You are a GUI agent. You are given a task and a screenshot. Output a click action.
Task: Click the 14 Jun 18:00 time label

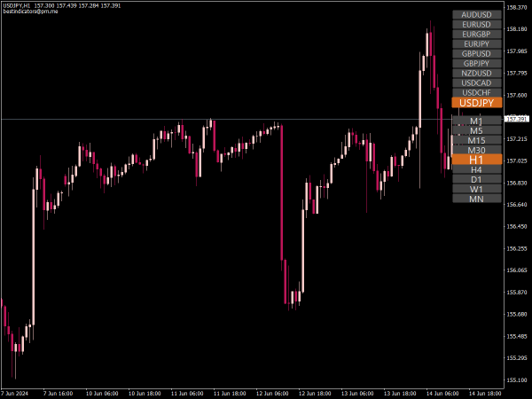[x=485, y=394]
